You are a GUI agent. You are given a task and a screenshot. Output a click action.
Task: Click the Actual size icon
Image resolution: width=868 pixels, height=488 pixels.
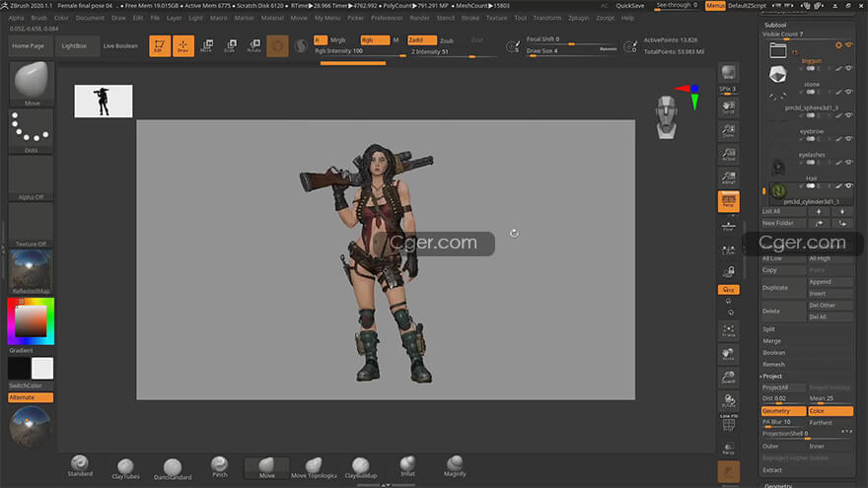coord(729,155)
